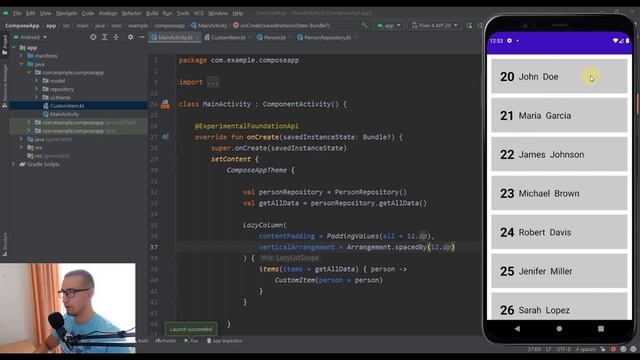Expand the ui.theme package
This screenshot has width=640, height=360.
click(x=37, y=98)
